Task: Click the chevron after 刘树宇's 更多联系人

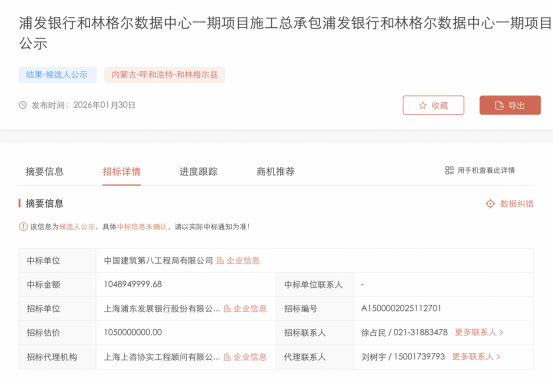Action: [x=498, y=356]
